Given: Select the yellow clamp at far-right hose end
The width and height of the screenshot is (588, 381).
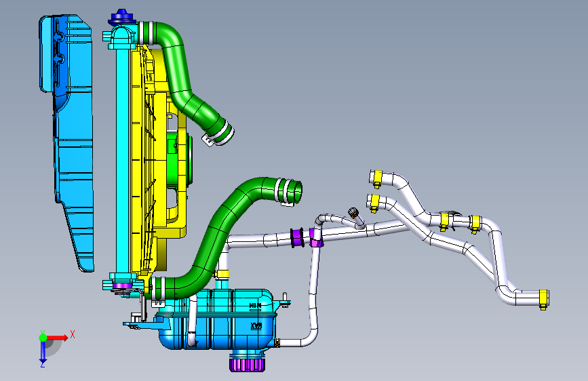Looking at the screenshot, I should pos(544,299).
